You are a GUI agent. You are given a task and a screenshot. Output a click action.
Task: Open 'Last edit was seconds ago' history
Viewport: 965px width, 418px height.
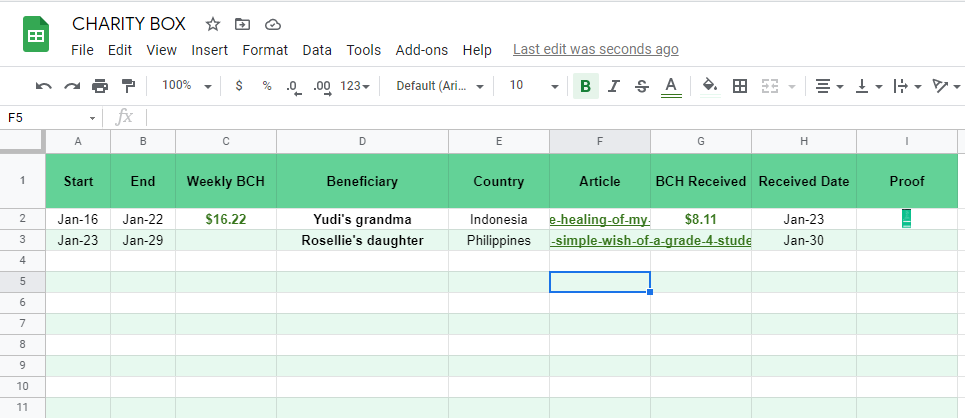pyautogui.click(x=596, y=49)
